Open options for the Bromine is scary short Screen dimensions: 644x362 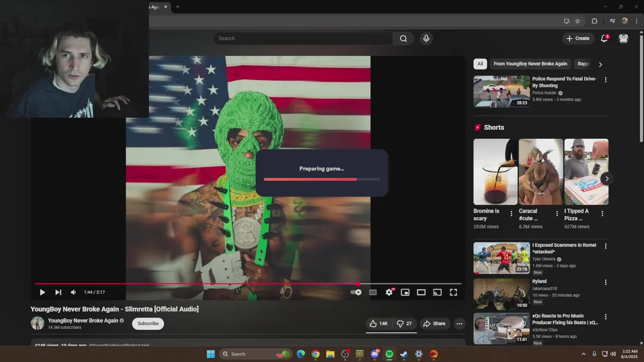coord(511,214)
